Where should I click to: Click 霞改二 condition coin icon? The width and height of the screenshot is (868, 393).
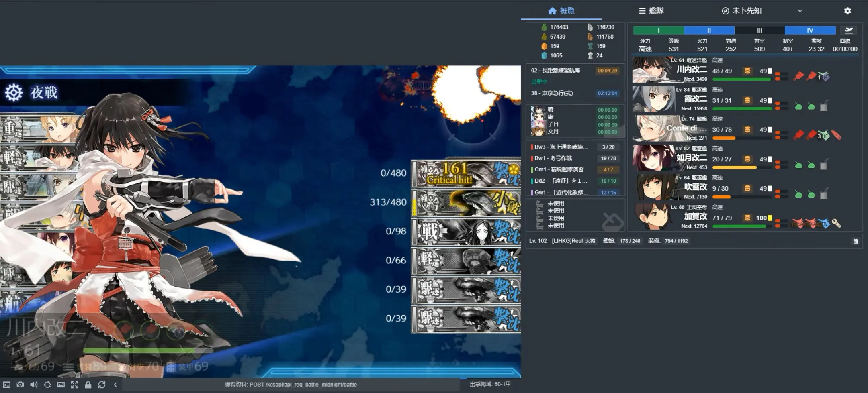click(x=747, y=100)
